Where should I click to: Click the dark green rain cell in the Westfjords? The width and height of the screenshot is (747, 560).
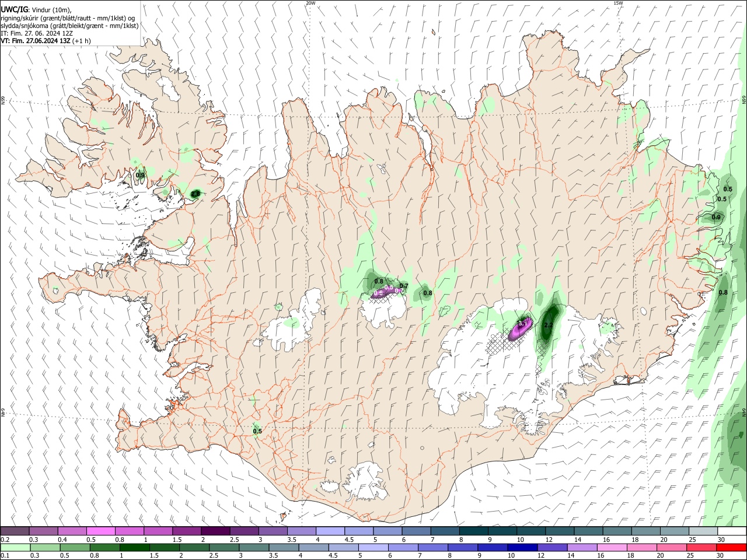click(x=196, y=193)
